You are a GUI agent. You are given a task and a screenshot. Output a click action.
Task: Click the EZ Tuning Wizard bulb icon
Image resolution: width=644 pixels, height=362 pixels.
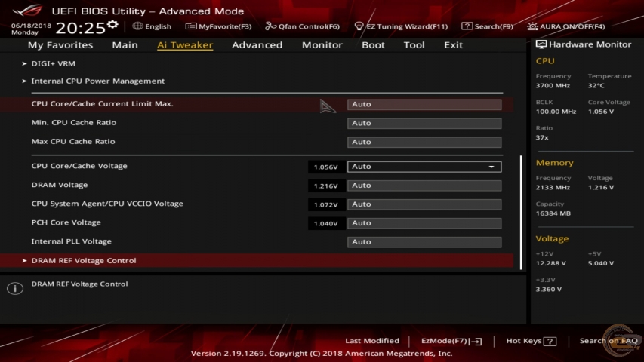pos(359,26)
